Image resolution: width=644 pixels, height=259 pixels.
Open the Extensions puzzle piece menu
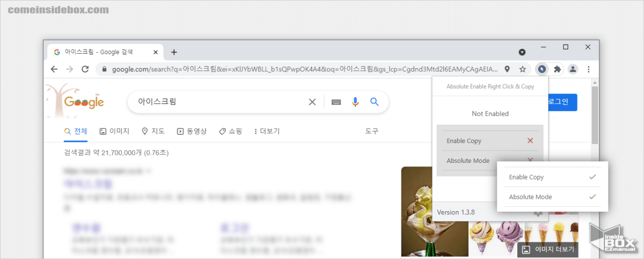pos(557,69)
